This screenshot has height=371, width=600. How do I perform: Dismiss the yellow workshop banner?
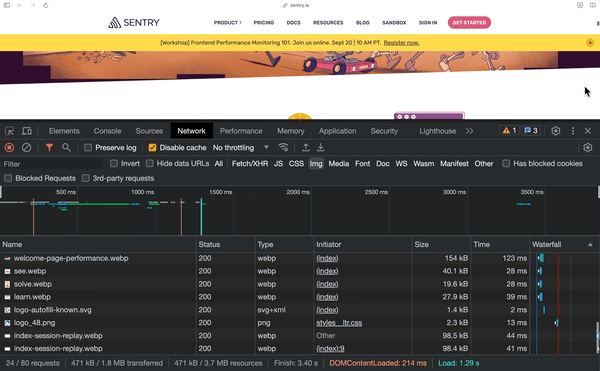(x=590, y=42)
